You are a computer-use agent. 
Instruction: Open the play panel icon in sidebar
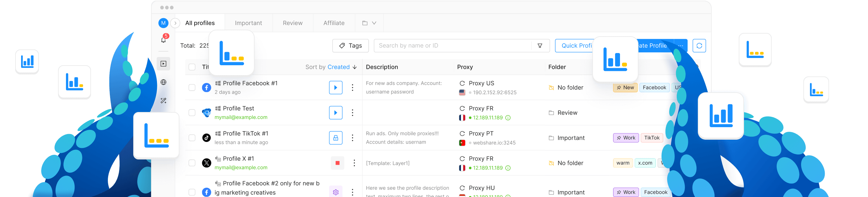(164, 64)
